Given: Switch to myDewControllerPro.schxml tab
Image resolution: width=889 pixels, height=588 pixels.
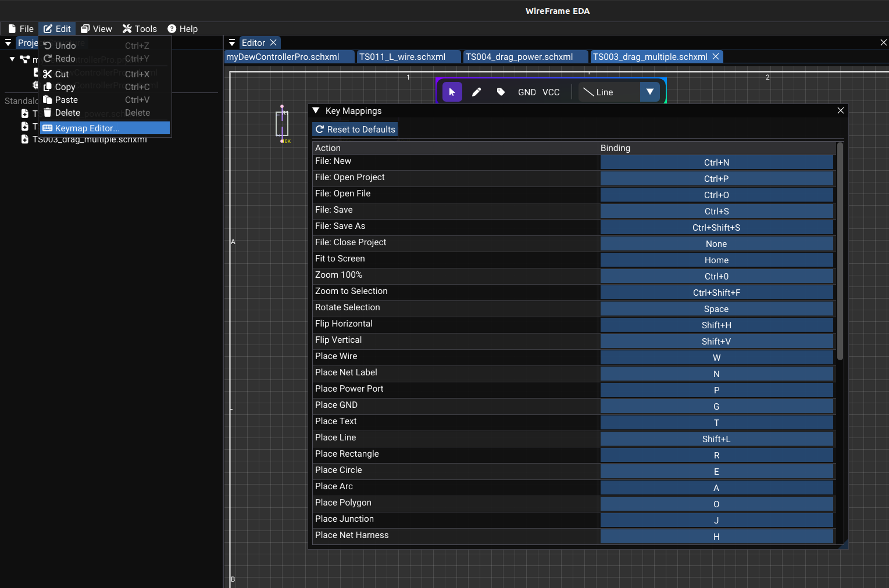Looking at the screenshot, I should point(289,56).
